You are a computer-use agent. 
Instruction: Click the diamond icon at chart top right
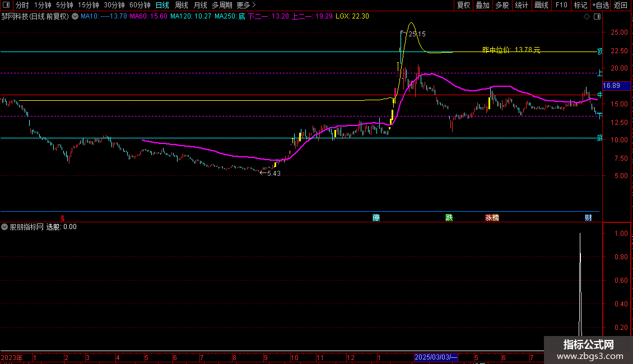tap(587, 17)
